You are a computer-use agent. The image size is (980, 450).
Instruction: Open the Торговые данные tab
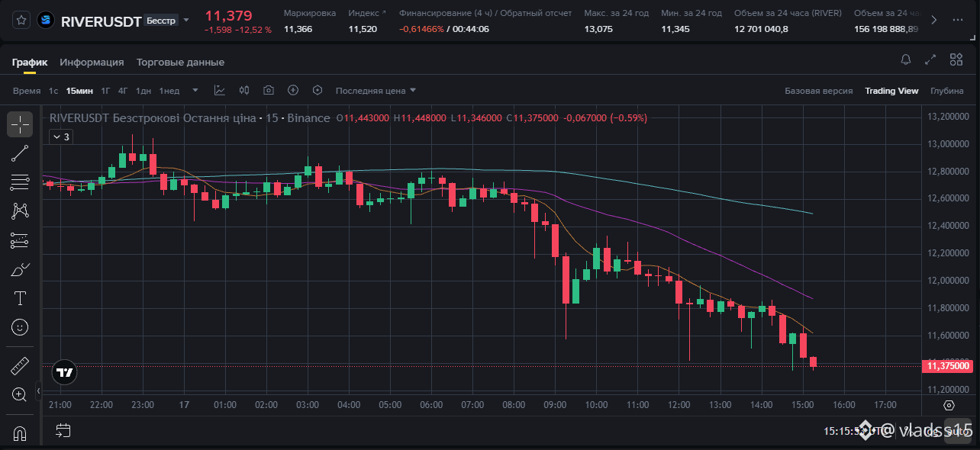(180, 62)
